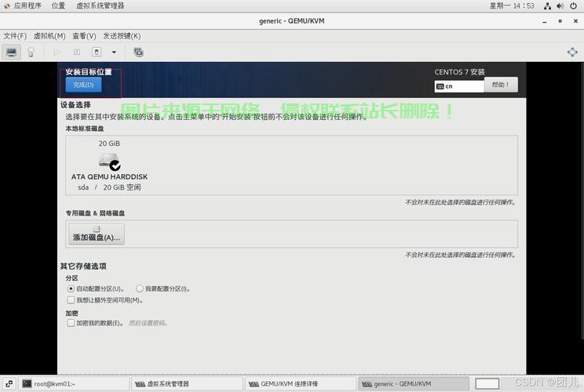Open the 文件(F) menu
This screenshot has width=584, height=392.
coord(15,36)
